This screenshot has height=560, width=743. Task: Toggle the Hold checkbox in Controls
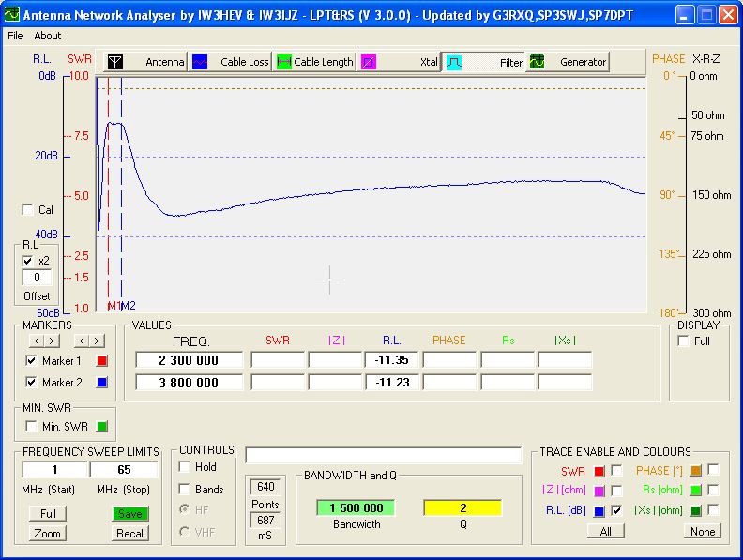[185, 467]
